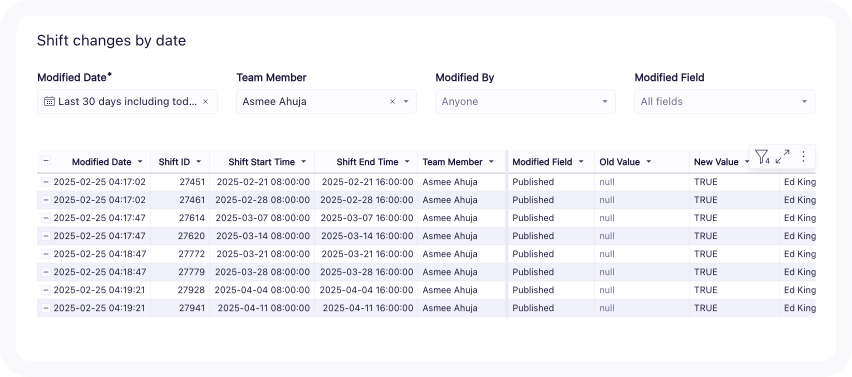Screen dimensions: 852x377
Task: Click start time 2025-04-11 08:00:00 cell
Action: 262,308
